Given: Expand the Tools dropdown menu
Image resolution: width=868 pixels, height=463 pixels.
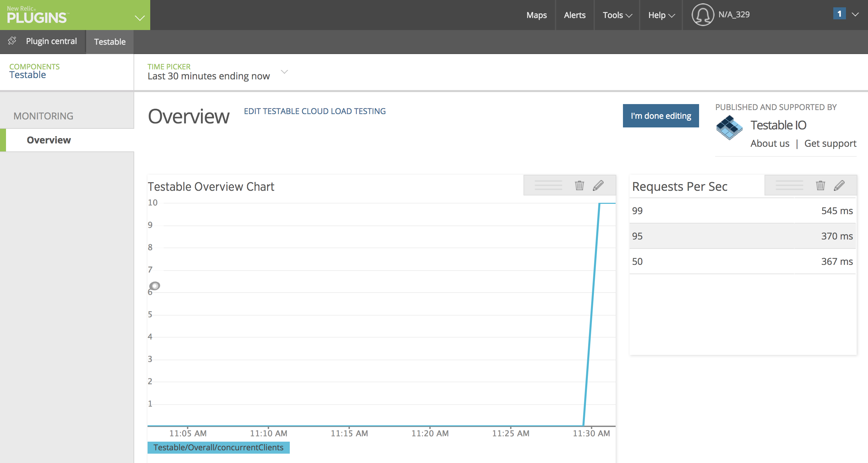Looking at the screenshot, I should pyautogui.click(x=617, y=15).
